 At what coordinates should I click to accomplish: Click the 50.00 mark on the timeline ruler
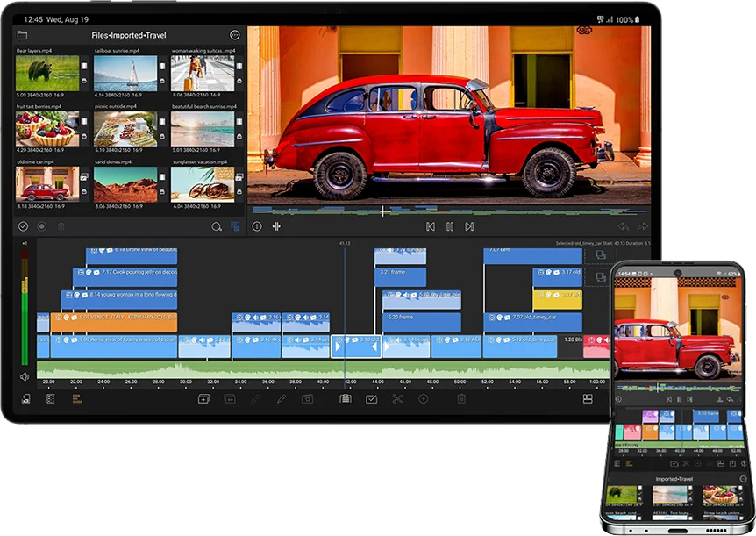tap(460, 382)
